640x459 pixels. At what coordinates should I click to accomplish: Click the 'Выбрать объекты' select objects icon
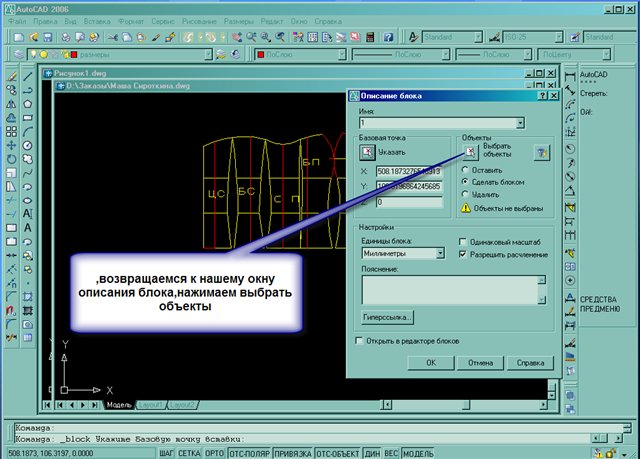click(x=469, y=152)
